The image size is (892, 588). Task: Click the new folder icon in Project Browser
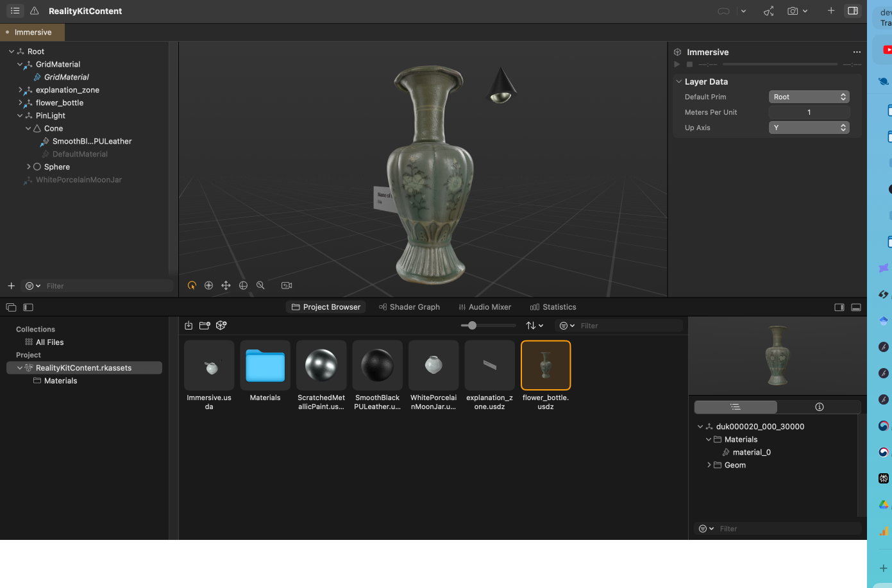click(x=205, y=326)
